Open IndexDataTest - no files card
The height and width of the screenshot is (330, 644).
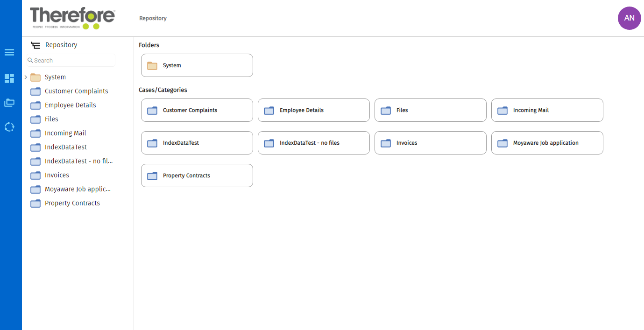coord(313,143)
